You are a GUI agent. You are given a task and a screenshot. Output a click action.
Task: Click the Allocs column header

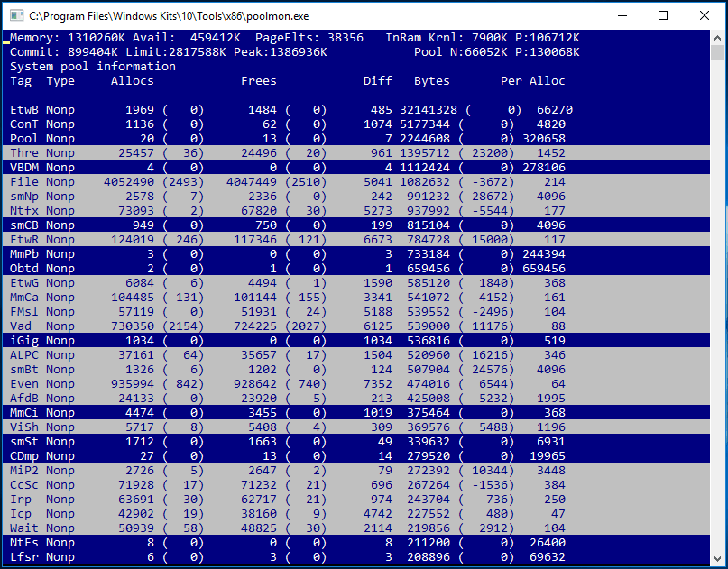(x=132, y=81)
